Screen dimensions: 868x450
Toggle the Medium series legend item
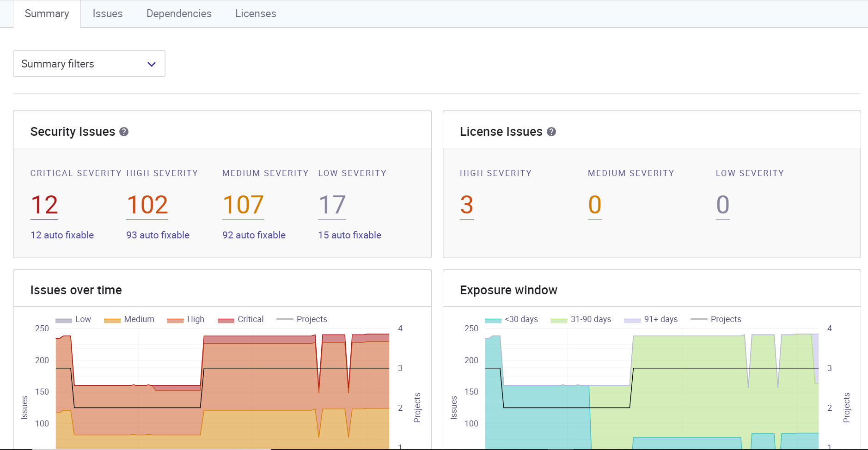[x=129, y=319]
